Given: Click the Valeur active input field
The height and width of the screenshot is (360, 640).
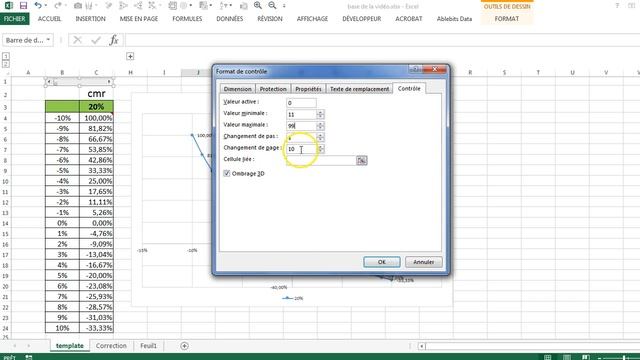Looking at the screenshot, I should point(301,103).
